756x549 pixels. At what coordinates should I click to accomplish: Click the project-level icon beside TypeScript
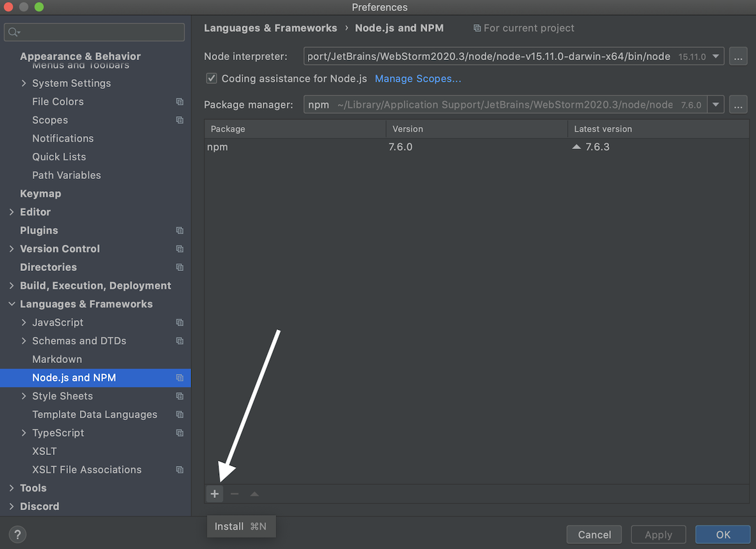180,433
